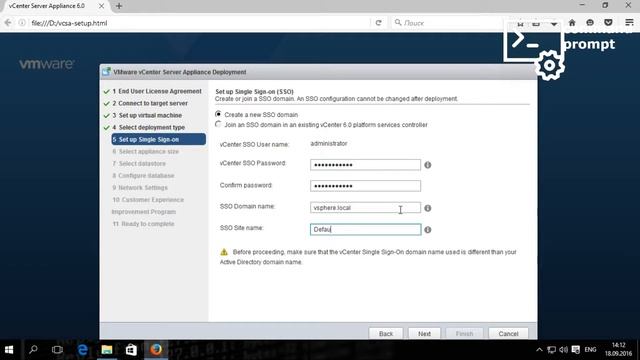640x360 pixels.
Task: Click browser back arrow
Action: click(x=8, y=23)
